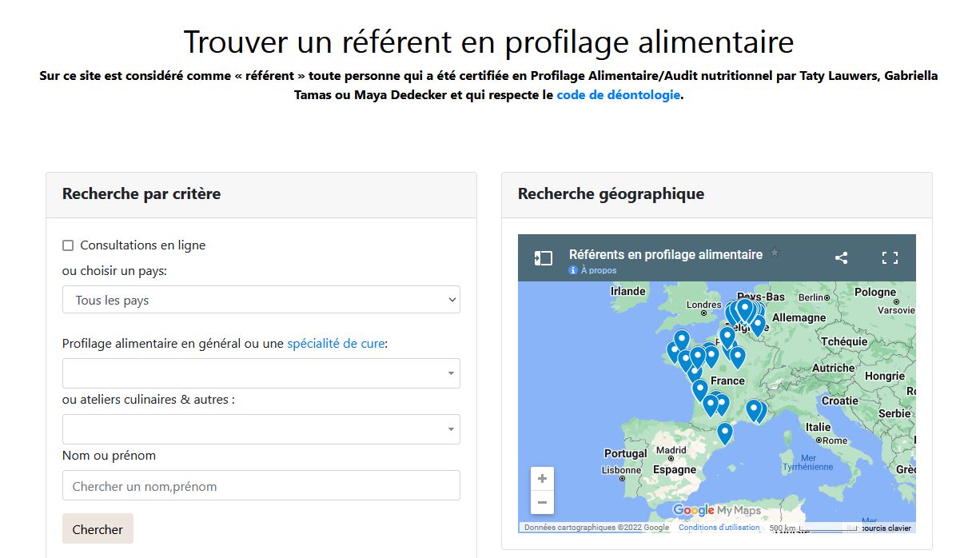The image size is (980, 558).
Task: Expand the ateliers culinaires & autres dropdown
Action: 261,429
